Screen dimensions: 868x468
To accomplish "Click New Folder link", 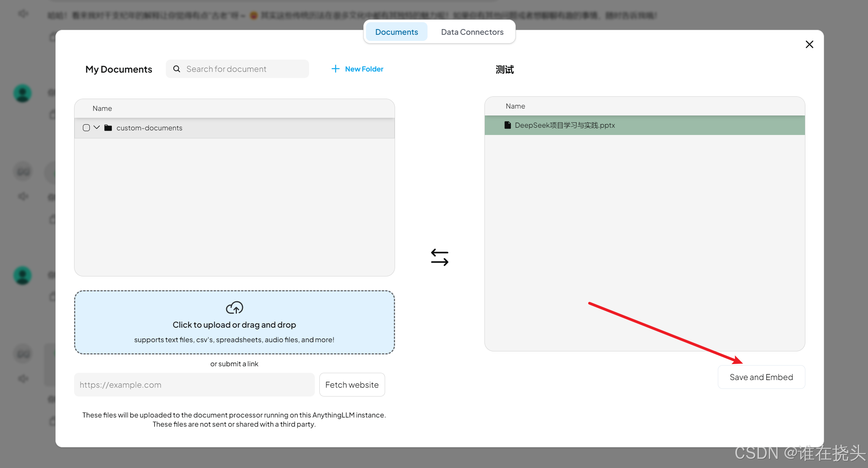I will tap(364, 69).
